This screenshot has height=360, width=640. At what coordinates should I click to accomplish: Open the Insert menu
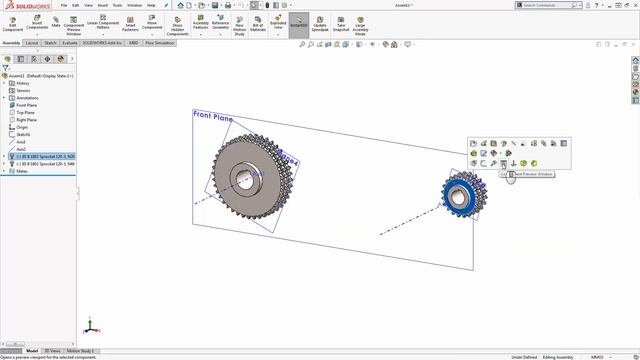click(x=103, y=5)
